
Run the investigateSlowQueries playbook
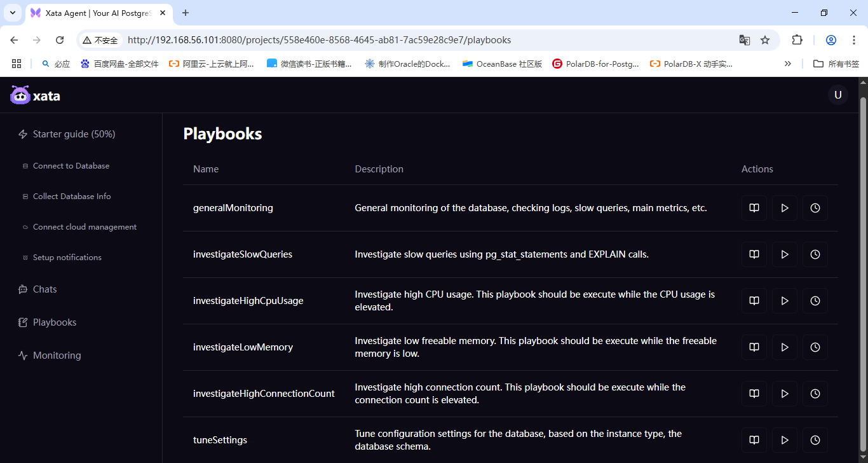click(x=784, y=254)
